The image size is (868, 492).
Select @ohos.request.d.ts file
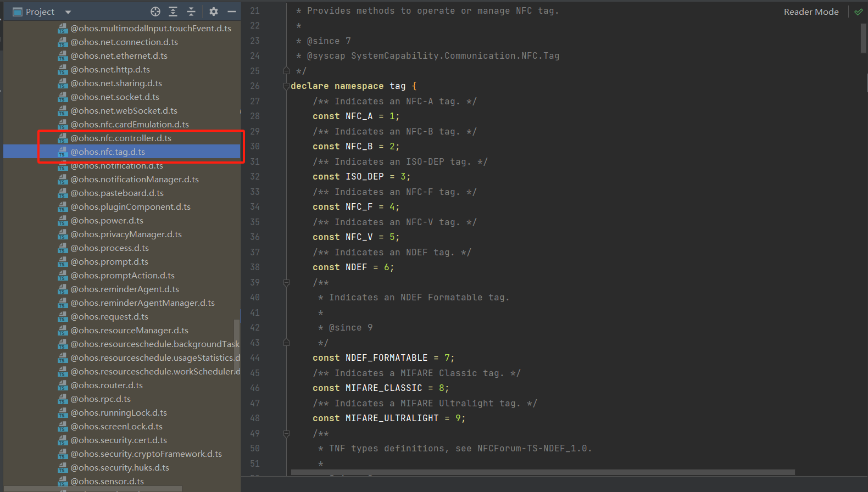coord(109,316)
